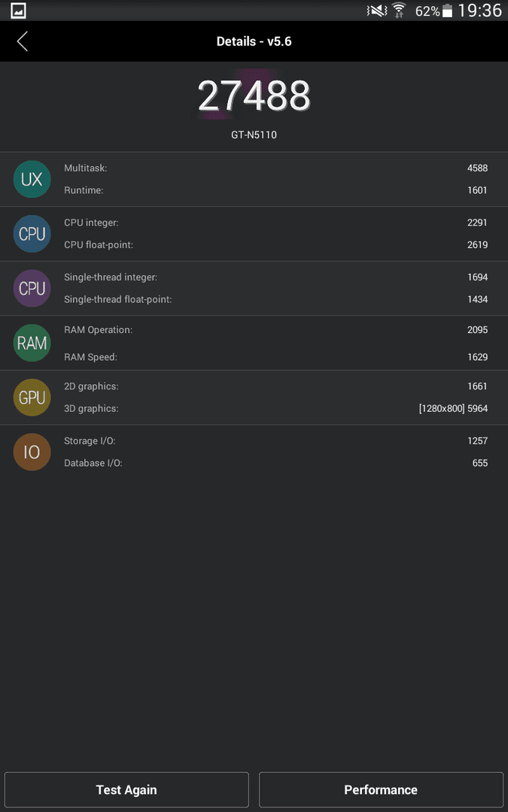The height and width of the screenshot is (812, 508).
Task: Tap the Wi-Fi status icon
Action: [399, 11]
